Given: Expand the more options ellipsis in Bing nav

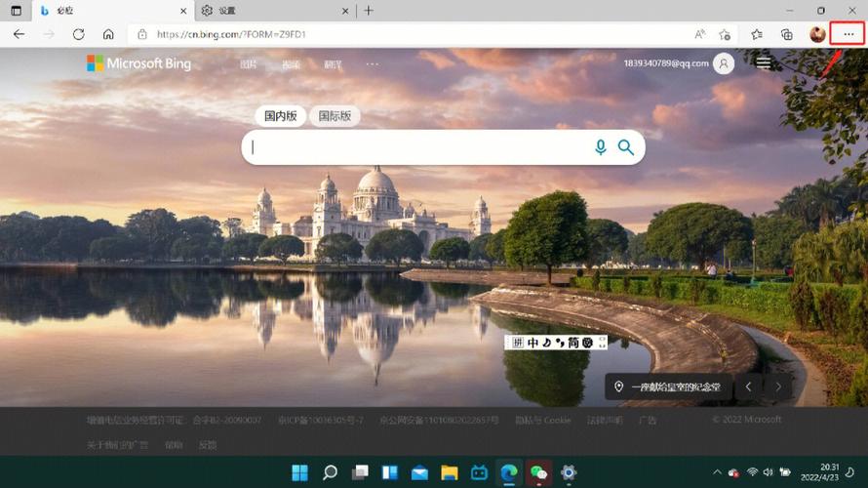Looking at the screenshot, I should click(372, 64).
